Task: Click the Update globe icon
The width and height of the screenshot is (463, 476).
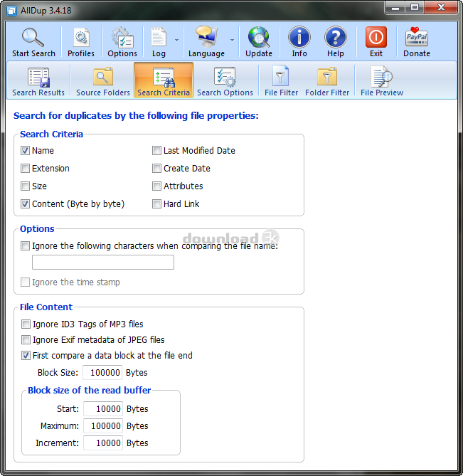Action: 259,37
